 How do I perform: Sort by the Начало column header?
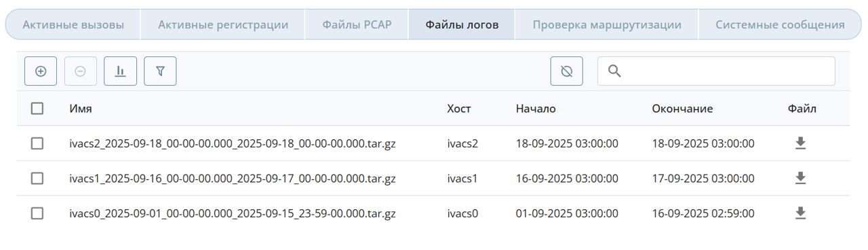tap(536, 109)
